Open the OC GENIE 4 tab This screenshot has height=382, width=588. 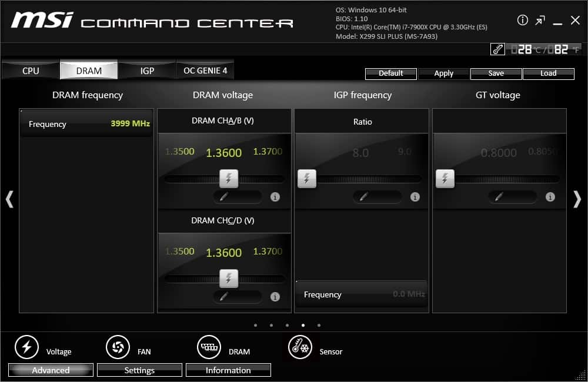pyautogui.click(x=205, y=71)
